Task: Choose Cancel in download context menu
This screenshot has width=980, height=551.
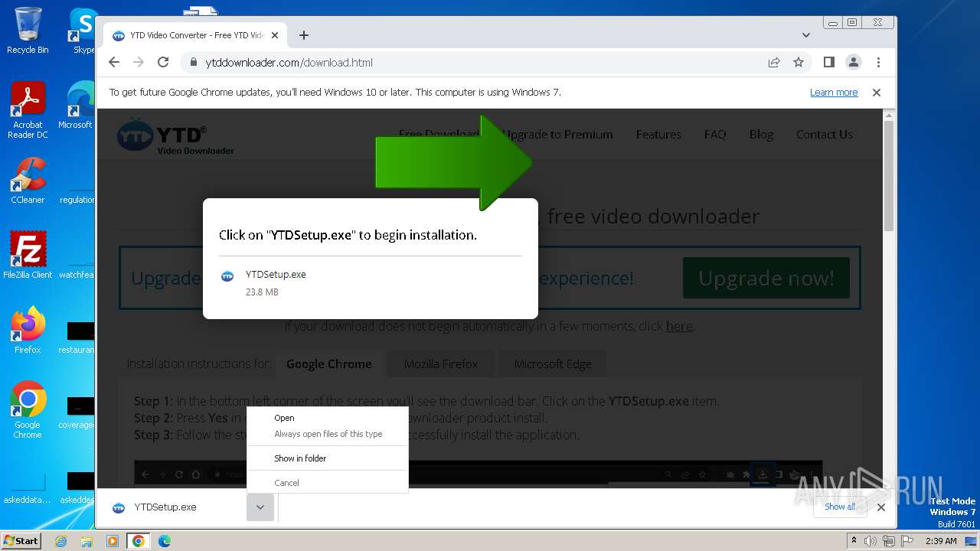Action: pos(328,483)
